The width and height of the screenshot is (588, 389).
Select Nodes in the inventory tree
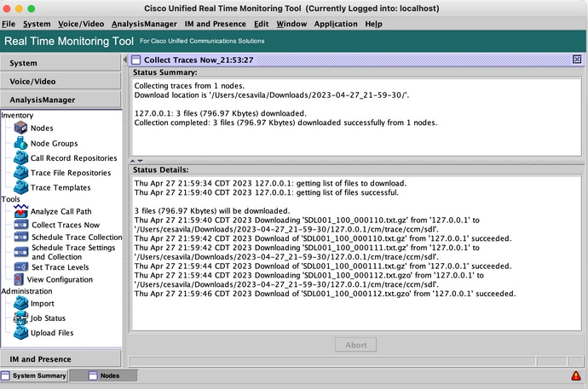[x=42, y=128]
